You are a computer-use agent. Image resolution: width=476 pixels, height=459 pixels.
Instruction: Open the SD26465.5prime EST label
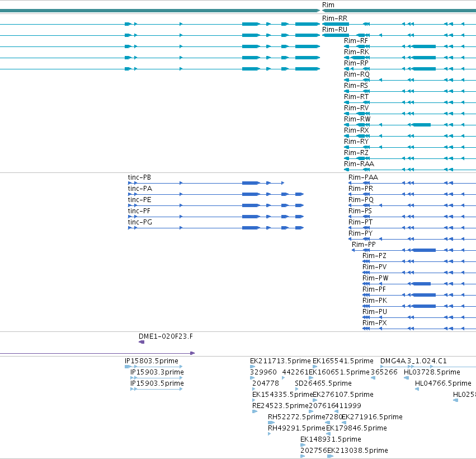tap(323, 383)
